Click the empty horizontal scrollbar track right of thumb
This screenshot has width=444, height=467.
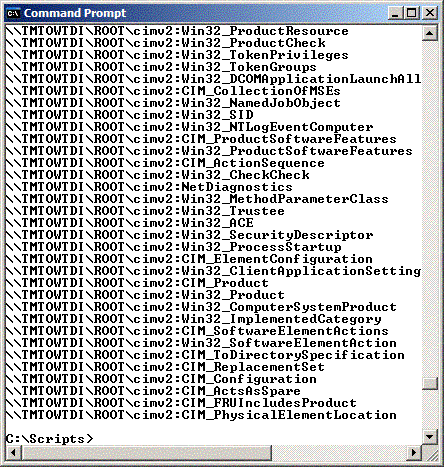tap(339, 453)
